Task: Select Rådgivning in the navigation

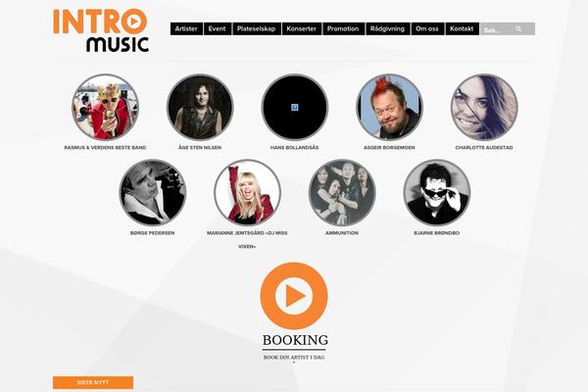Action: pyautogui.click(x=388, y=28)
